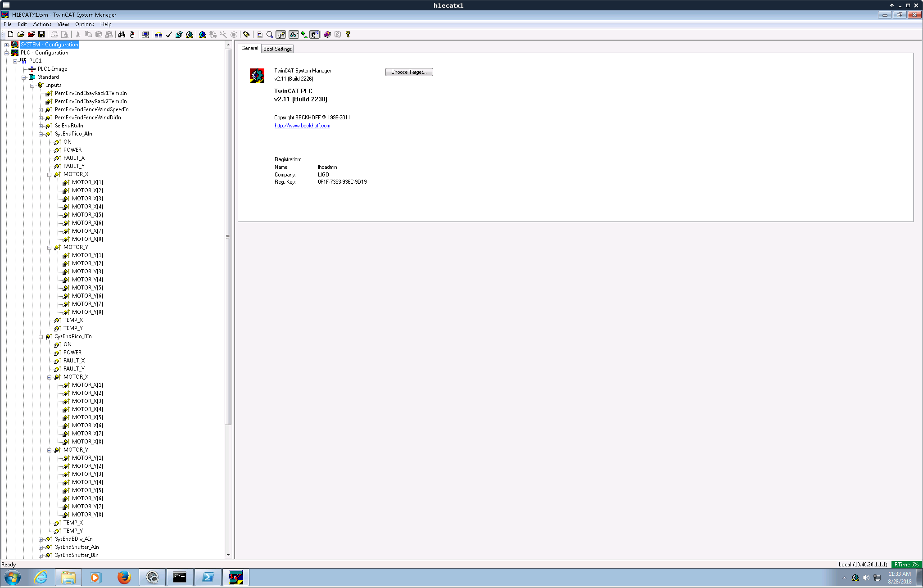Screen dimensions: 923x588
Task: Open Windows PowerShell from the taskbar
Action: click(x=208, y=577)
